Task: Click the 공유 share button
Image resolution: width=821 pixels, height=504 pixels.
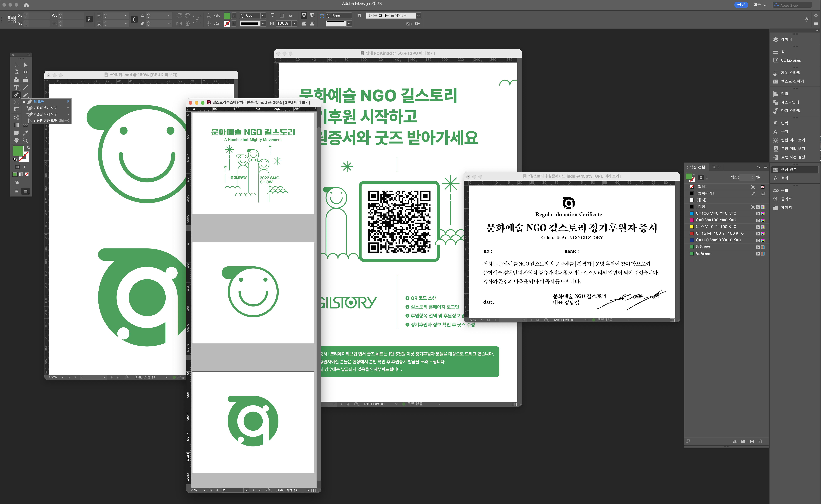Action: 741,5
